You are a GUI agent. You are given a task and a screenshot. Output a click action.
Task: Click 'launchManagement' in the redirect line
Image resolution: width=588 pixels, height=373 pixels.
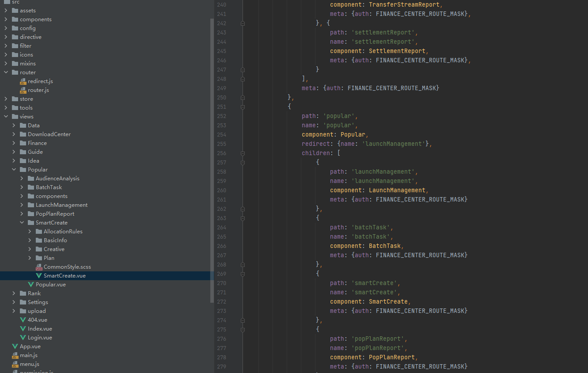[x=395, y=144]
